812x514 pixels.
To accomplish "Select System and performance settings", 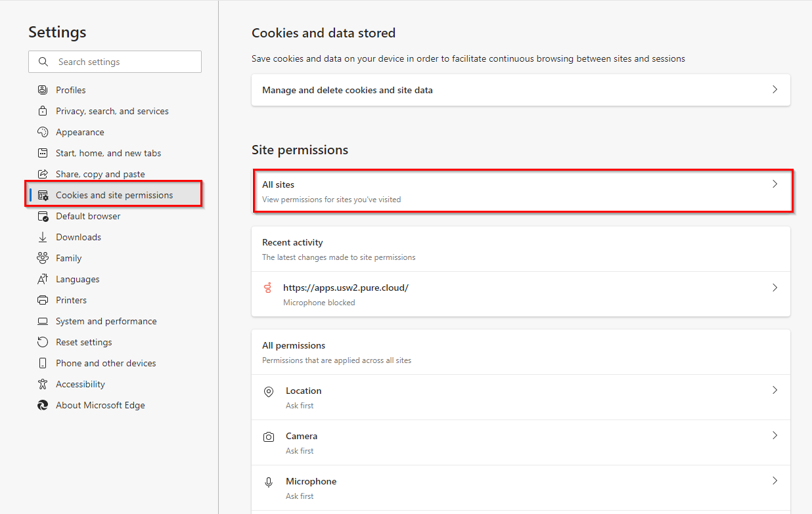I will (x=106, y=321).
